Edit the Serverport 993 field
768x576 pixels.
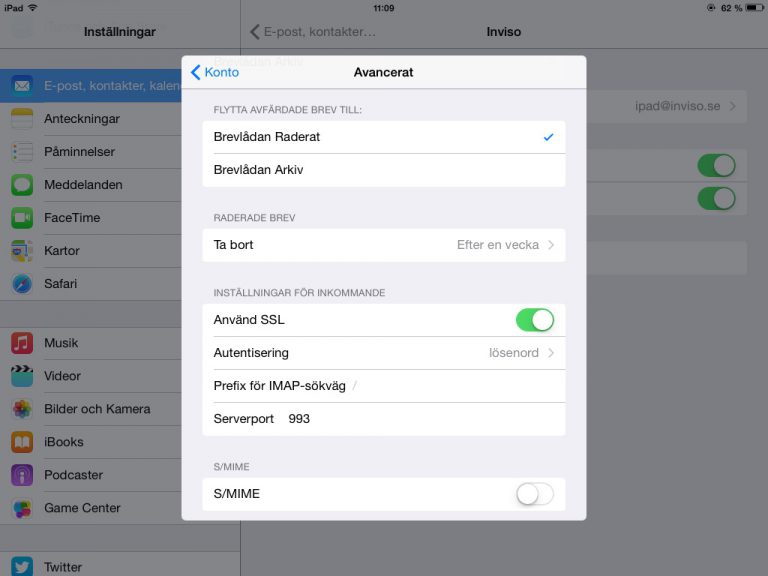420,419
